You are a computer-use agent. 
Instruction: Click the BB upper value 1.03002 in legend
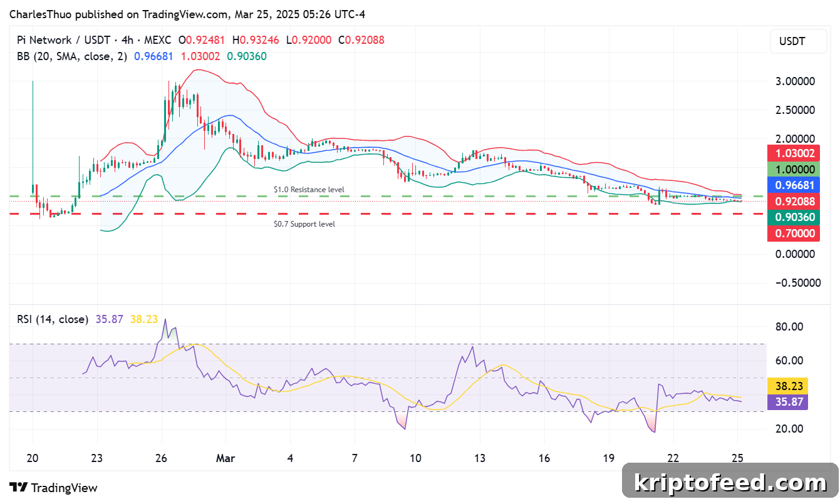(x=200, y=56)
